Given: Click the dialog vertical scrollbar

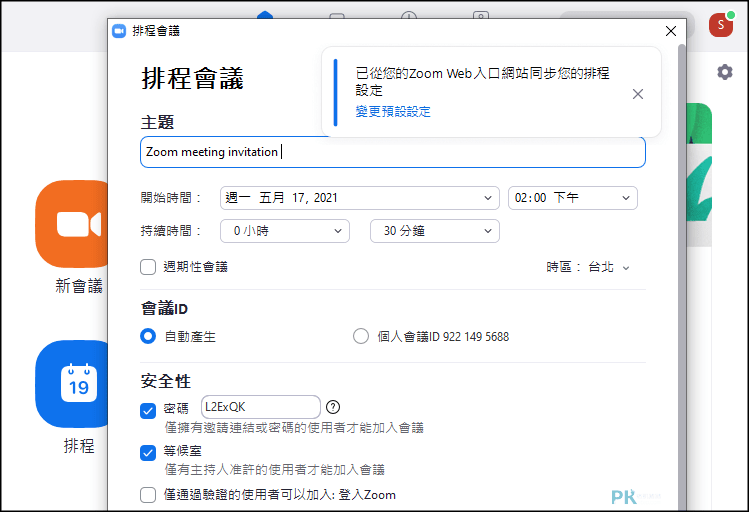Looking at the screenshot, I should click(x=682, y=277).
